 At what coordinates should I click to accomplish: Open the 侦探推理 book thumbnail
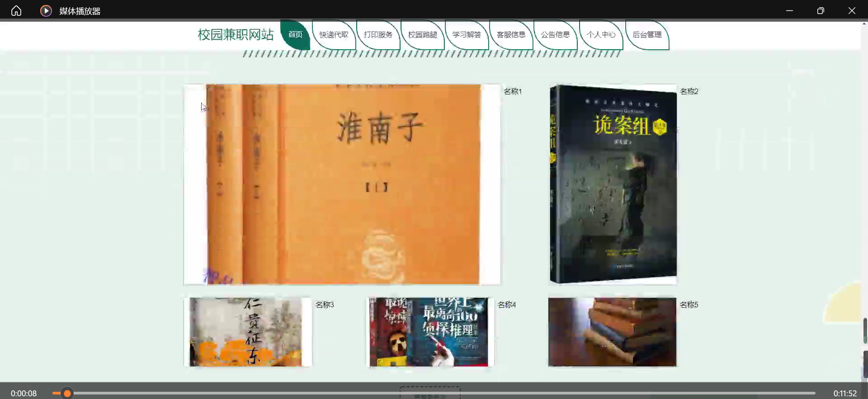430,332
